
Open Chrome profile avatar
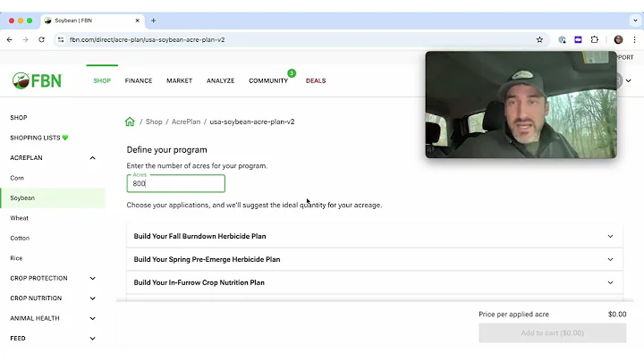[619, 40]
